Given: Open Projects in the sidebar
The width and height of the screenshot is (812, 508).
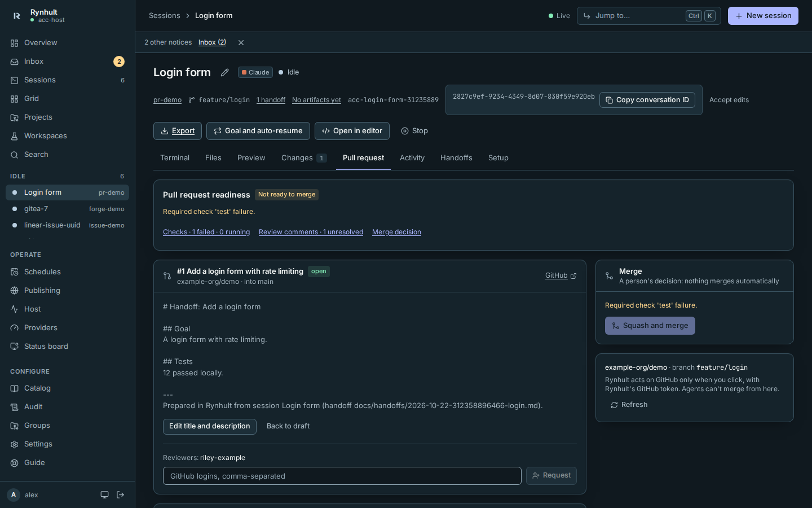Looking at the screenshot, I should (x=68, y=117).
